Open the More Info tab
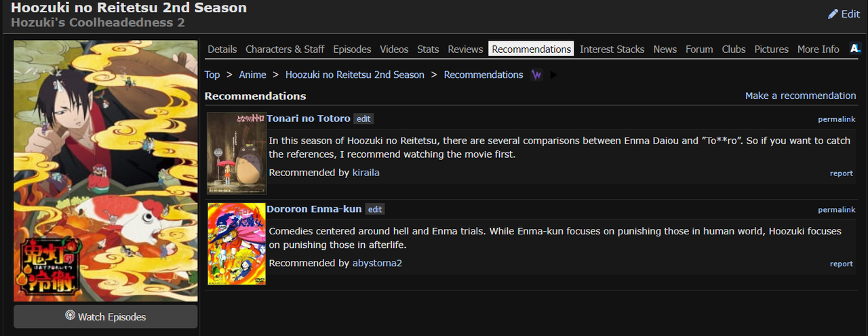Screen dimensions: 868x336 [818, 49]
